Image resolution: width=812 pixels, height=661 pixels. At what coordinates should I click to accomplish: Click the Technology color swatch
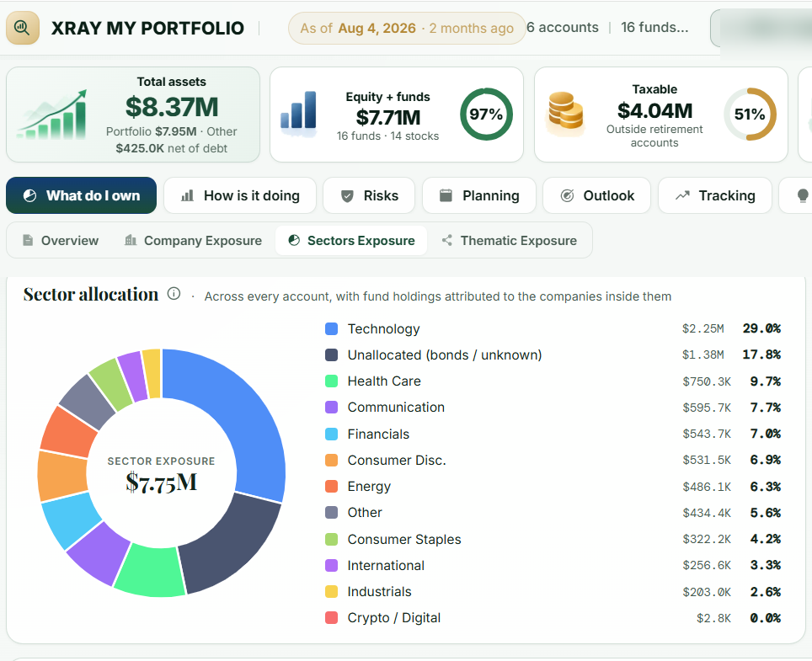pos(331,328)
